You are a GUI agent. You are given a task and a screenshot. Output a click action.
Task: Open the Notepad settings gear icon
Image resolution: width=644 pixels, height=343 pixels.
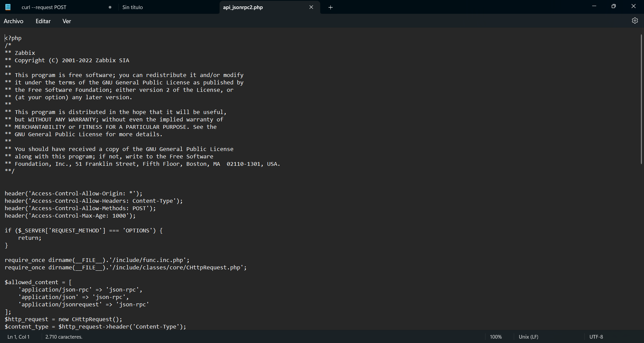coord(635,21)
